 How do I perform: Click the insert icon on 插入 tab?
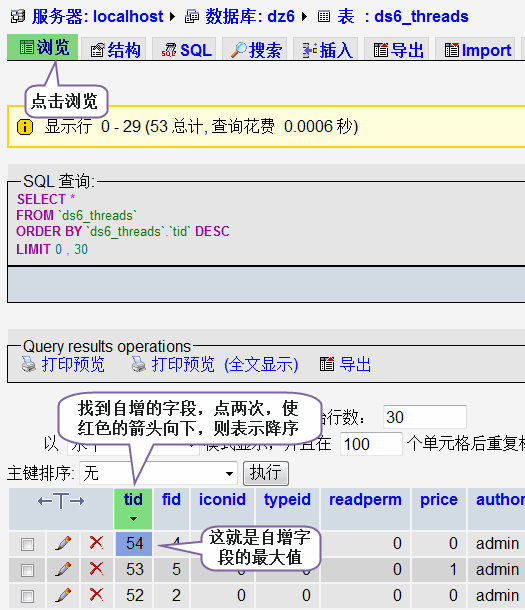(x=310, y=50)
